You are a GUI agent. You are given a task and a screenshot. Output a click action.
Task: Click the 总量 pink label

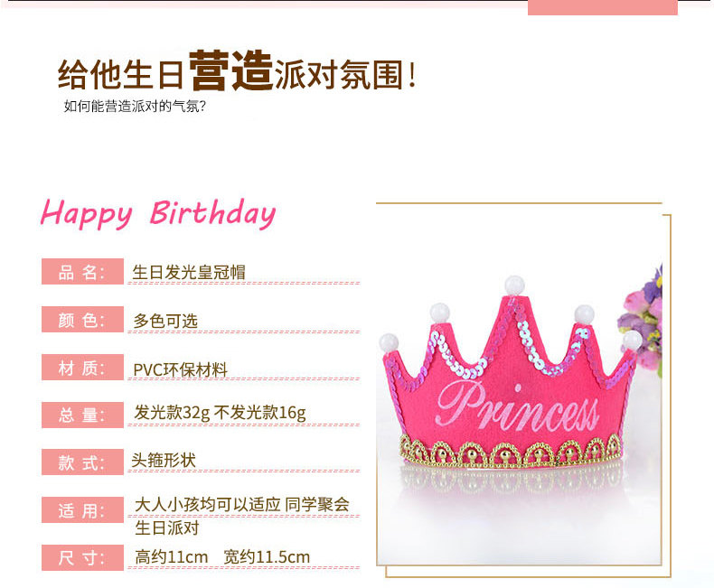(x=82, y=415)
